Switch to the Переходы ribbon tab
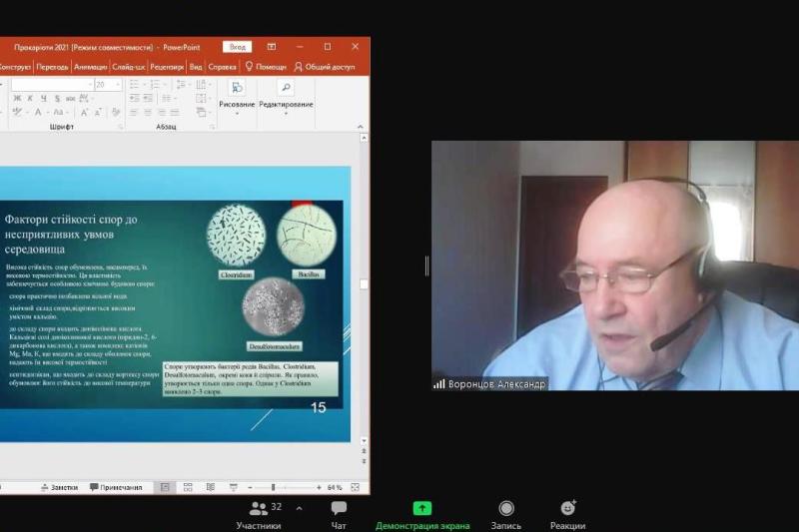The image size is (799, 532). (52, 67)
